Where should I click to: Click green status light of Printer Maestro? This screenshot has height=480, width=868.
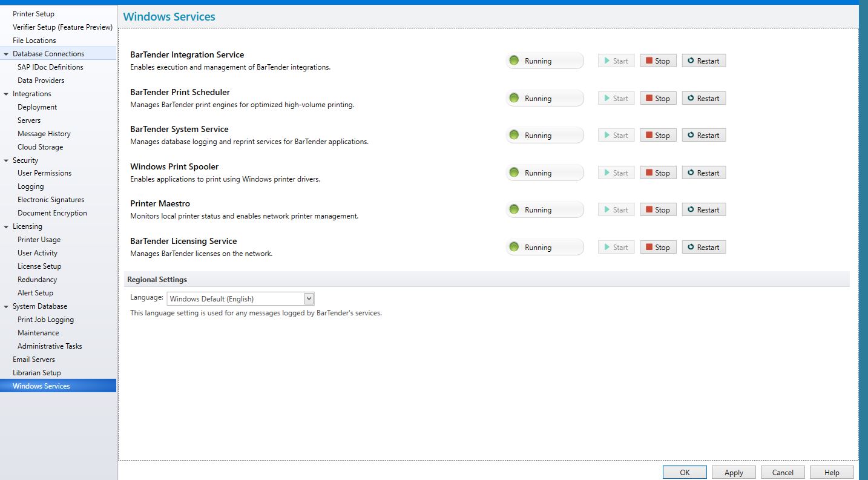(x=514, y=209)
